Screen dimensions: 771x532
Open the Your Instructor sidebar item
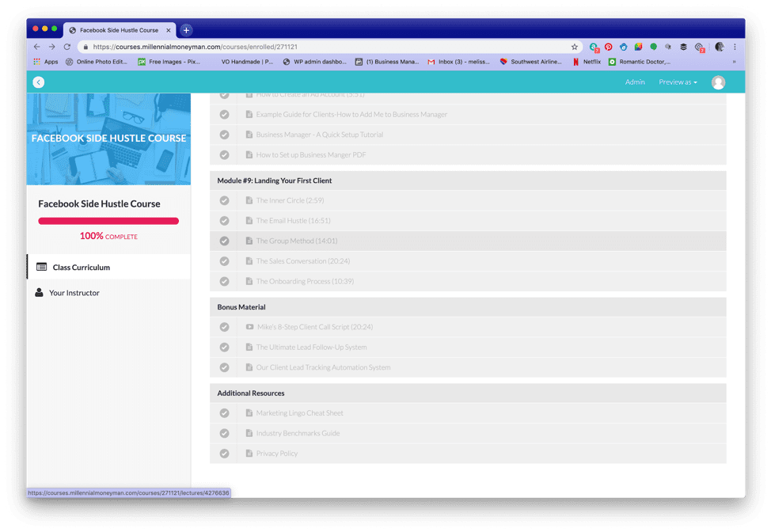tap(74, 293)
